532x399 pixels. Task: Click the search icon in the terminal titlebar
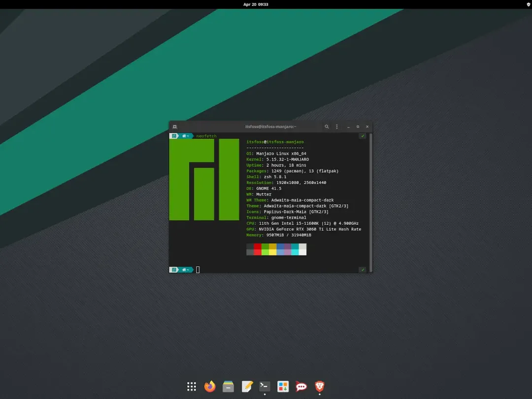point(327,127)
